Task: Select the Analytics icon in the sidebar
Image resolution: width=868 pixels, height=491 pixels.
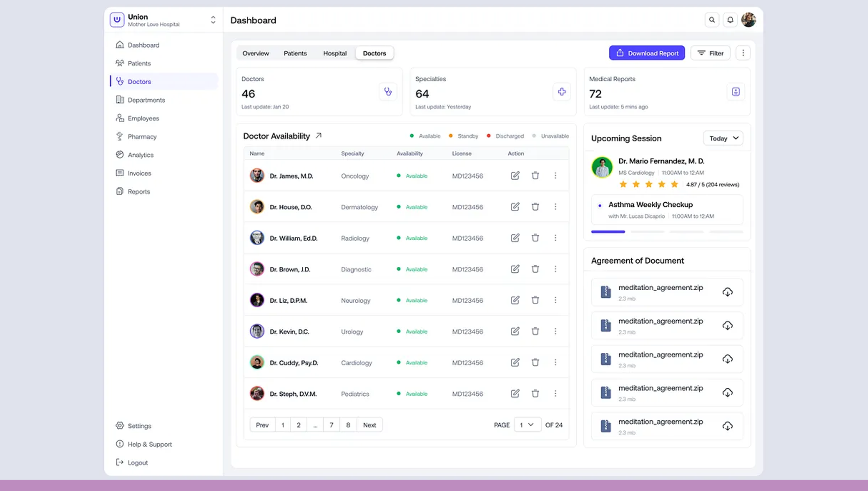Action: point(119,155)
